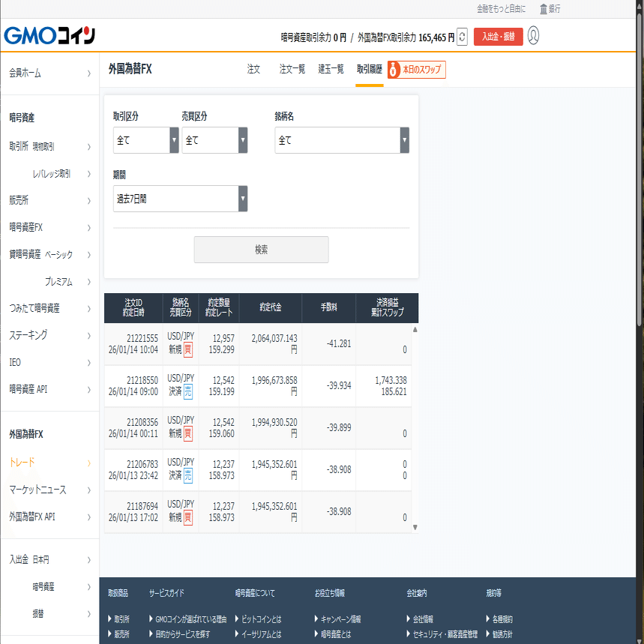Click chevron next to マーケットニュース

[x=89, y=490]
